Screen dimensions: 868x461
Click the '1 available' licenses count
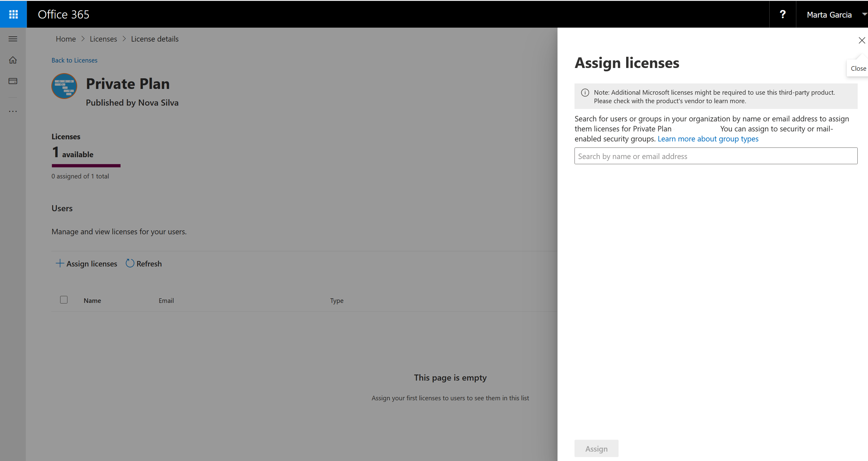click(72, 152)
